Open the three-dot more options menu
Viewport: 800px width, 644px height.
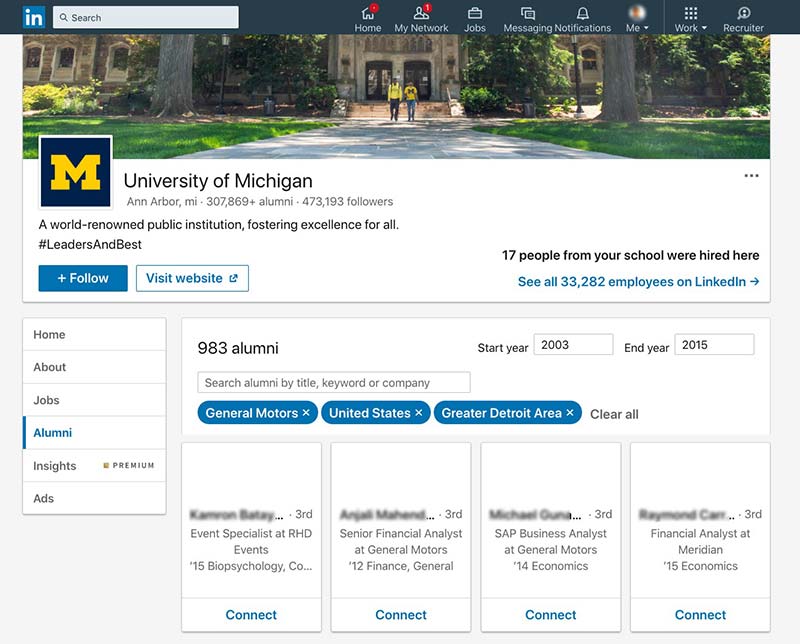point(751,176)
